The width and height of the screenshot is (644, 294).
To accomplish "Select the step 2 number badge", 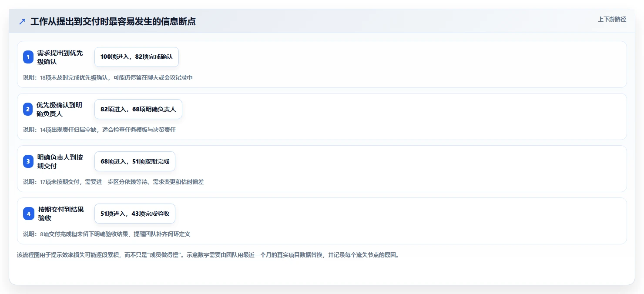I will click(x=28, y=109).
